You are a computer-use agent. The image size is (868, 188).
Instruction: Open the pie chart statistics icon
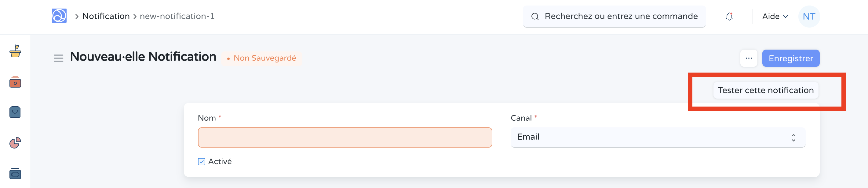coord(15,143)
